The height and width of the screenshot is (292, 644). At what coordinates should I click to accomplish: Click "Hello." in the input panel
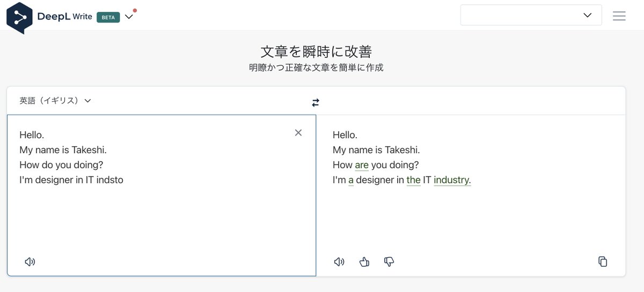32,135
